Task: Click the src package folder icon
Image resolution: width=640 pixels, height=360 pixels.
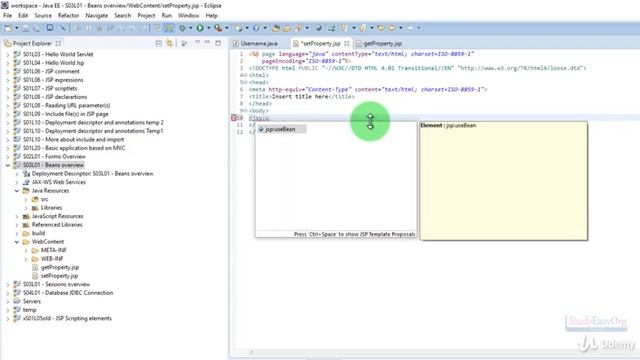Action: [x=35, y=199]
